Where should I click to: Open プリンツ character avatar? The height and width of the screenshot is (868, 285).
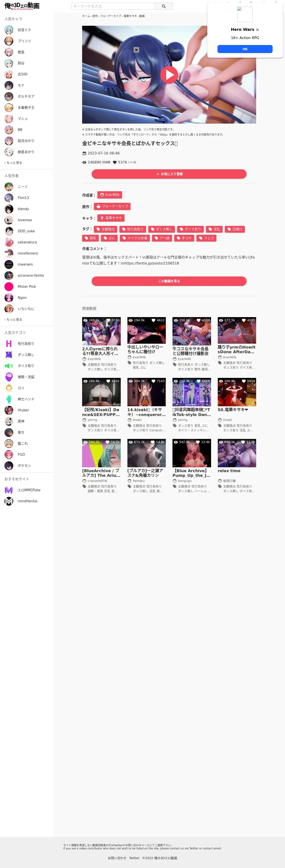pos(9,41)
